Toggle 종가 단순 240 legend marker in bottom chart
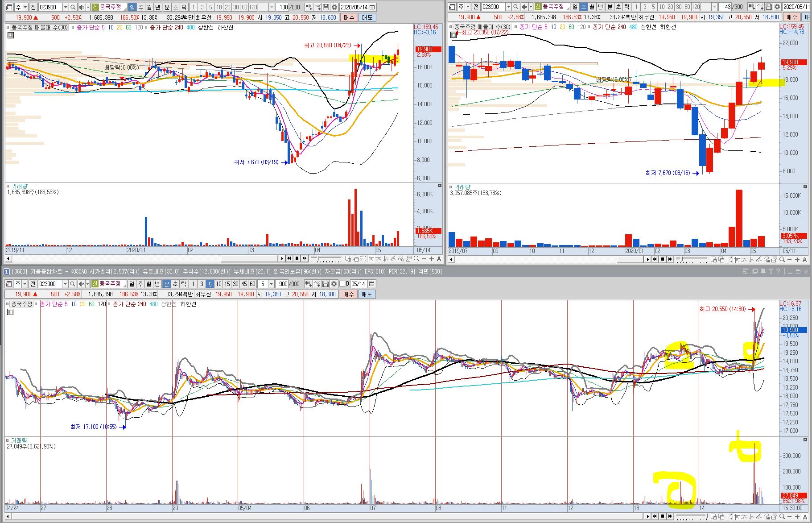 click(x=109, y=304)
